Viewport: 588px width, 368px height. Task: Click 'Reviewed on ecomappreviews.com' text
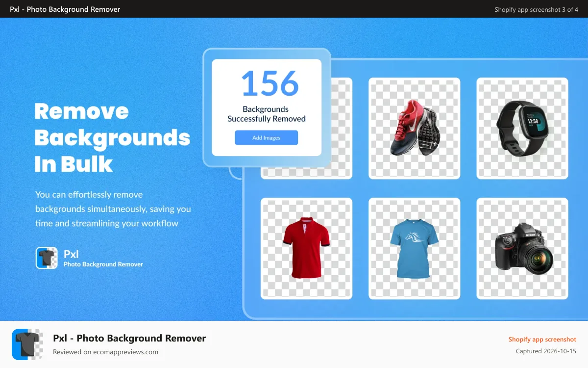(105, 352)
